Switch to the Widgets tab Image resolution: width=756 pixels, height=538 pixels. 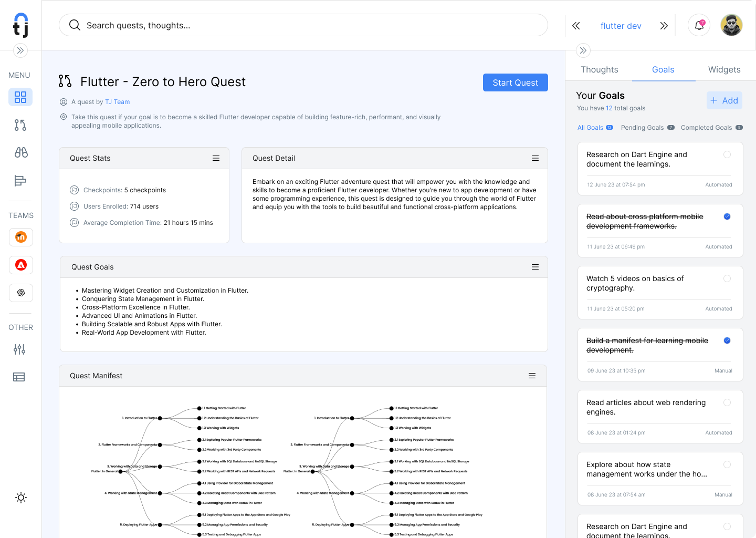[x=724, y=69]
